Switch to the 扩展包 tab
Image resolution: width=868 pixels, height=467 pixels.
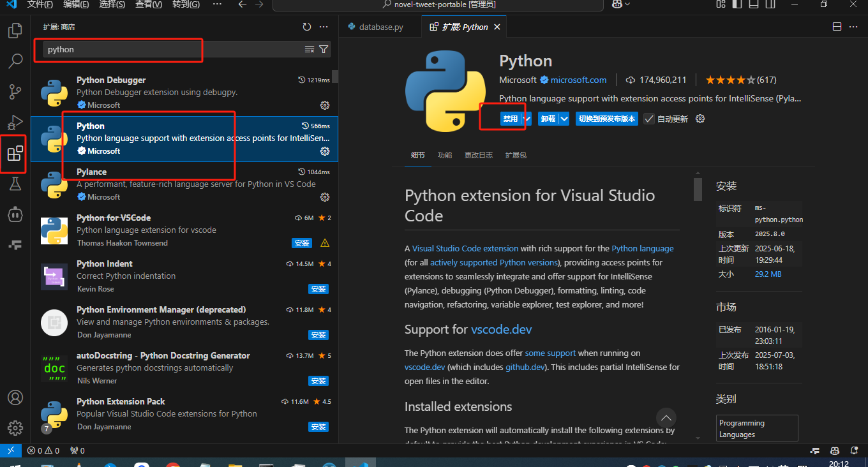(516, 155)
